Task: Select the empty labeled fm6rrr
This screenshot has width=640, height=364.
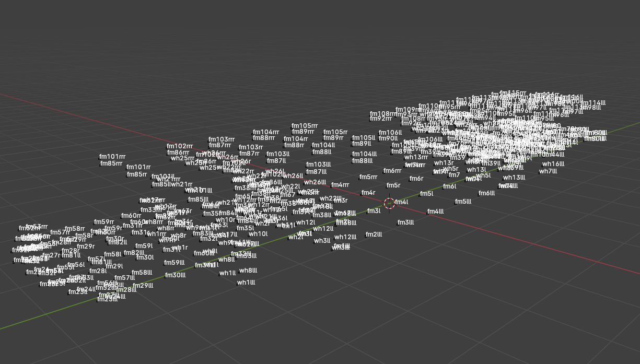Action: point(392,171)
